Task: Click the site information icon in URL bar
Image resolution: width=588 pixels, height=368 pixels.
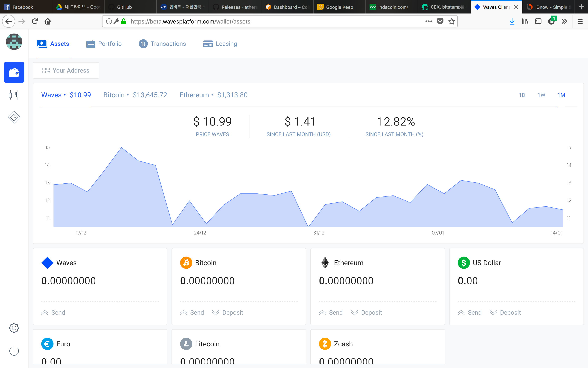Action: pyautogui.click(x=109, y=21)
